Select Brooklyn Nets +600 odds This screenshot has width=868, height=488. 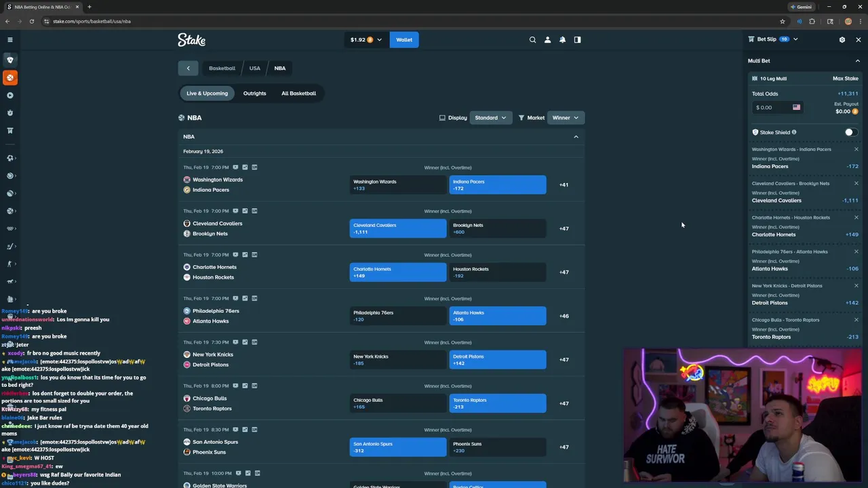[498, 228]
